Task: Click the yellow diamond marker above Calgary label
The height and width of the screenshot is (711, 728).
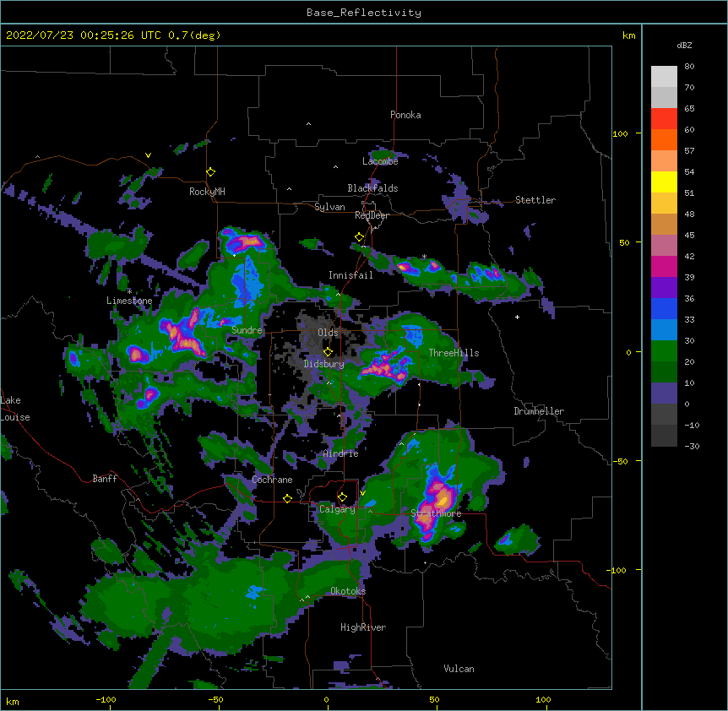Action: click(342, 497)
